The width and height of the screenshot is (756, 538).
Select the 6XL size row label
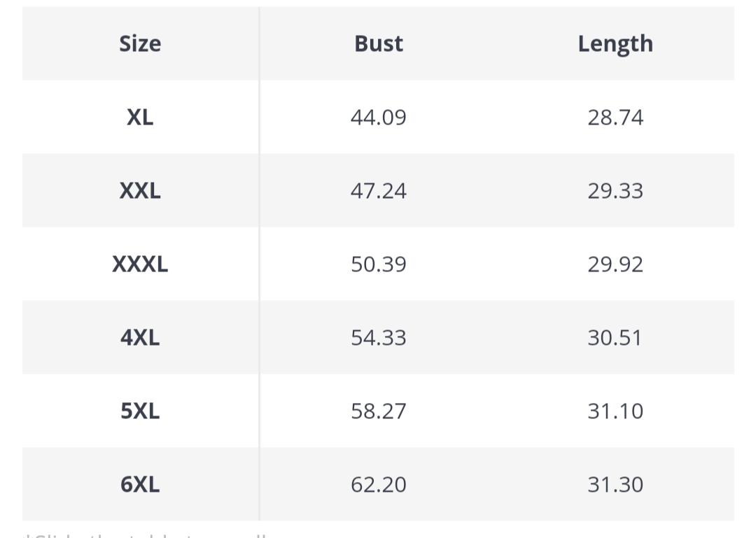[x=140, y=485]
